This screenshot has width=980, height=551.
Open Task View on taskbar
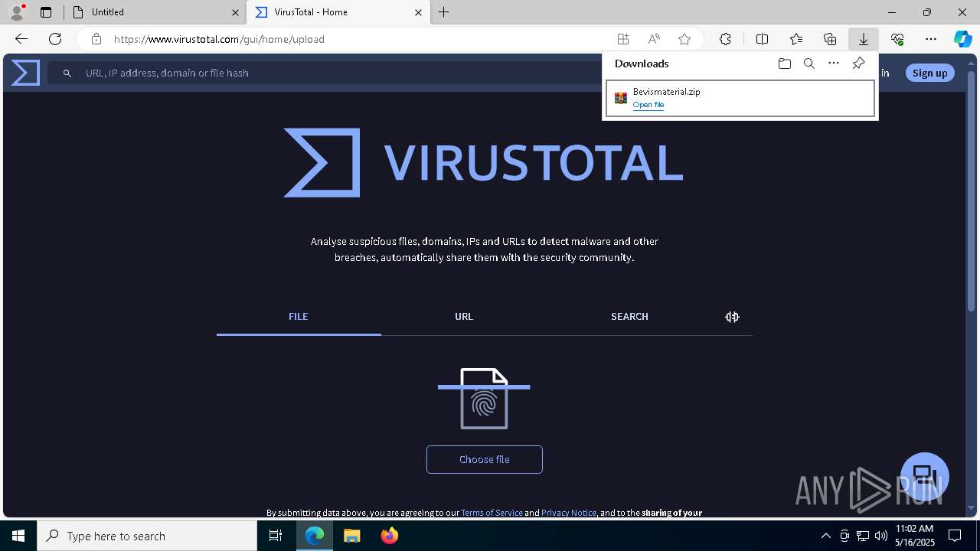[276, 536]
